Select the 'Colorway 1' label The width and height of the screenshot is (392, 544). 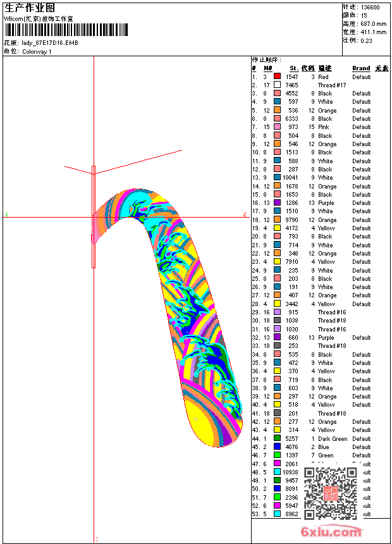tap(37, 52)
